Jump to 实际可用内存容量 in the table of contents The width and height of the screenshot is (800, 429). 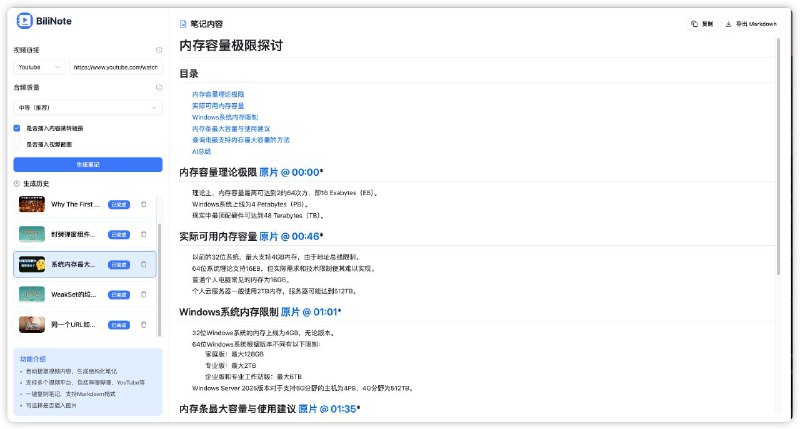[218, 106]
